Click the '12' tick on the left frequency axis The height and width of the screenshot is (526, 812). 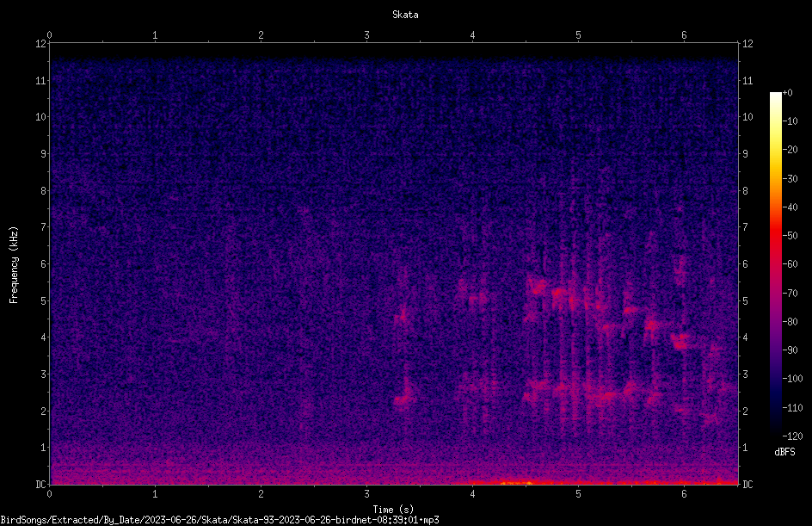[x=40, y=44]
